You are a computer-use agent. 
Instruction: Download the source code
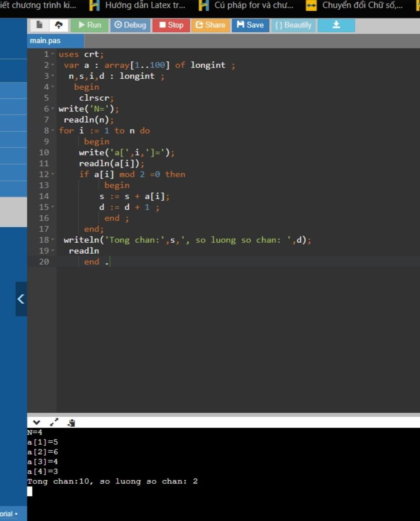coord(336,25)
